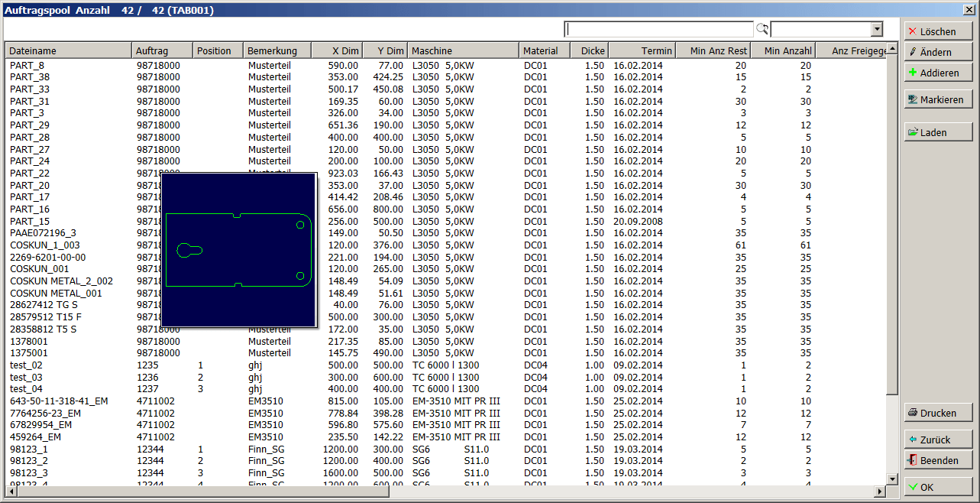Screen dimensions: 980x503
Task: Select the PART_38 row
Action: coord(31,77)
